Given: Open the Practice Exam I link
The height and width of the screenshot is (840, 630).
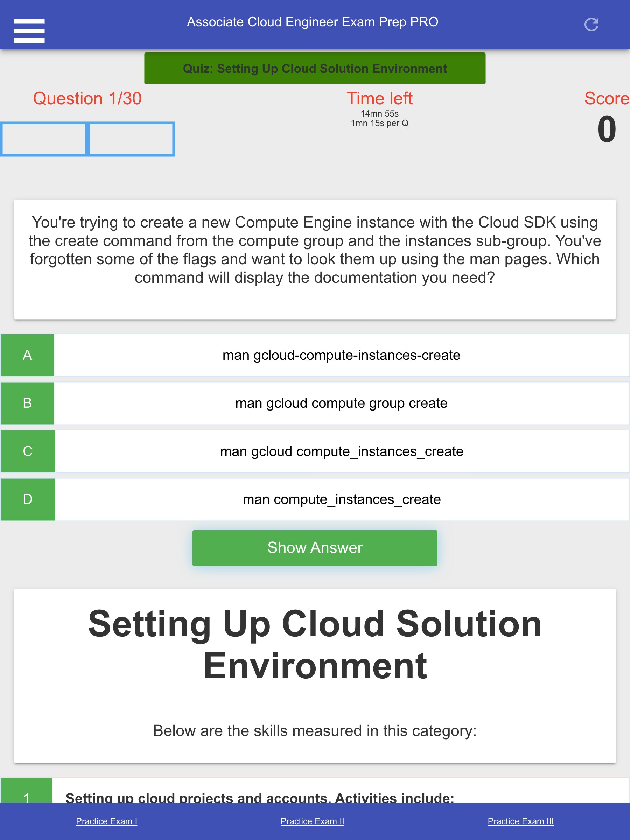Looking at the screenshot, I should coord(106,821).
